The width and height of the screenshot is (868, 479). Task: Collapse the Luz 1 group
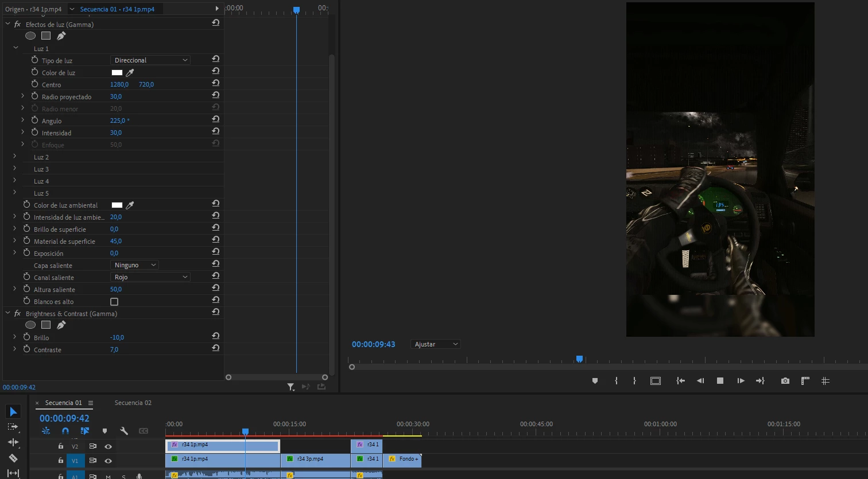point(15,48)
